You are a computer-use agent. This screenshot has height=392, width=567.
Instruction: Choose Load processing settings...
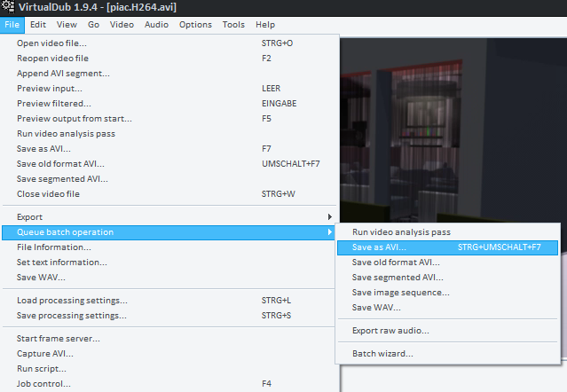pos(169,301)
